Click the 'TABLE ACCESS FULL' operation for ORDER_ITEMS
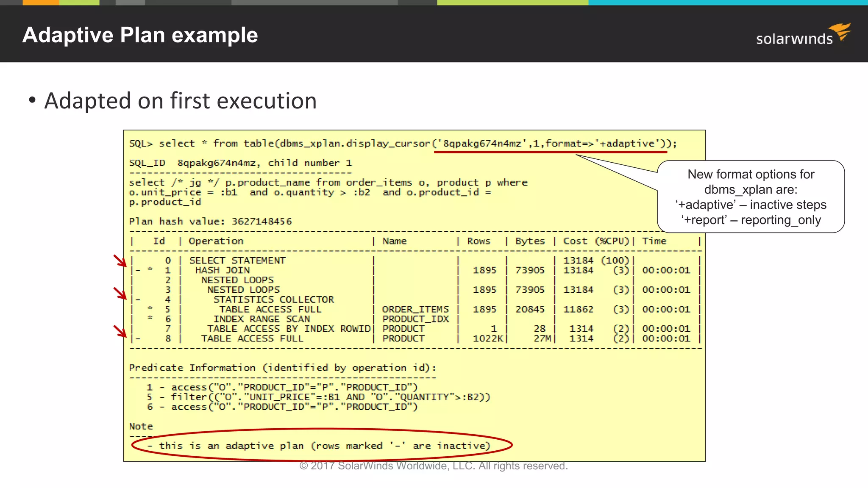 pos(270,309)
